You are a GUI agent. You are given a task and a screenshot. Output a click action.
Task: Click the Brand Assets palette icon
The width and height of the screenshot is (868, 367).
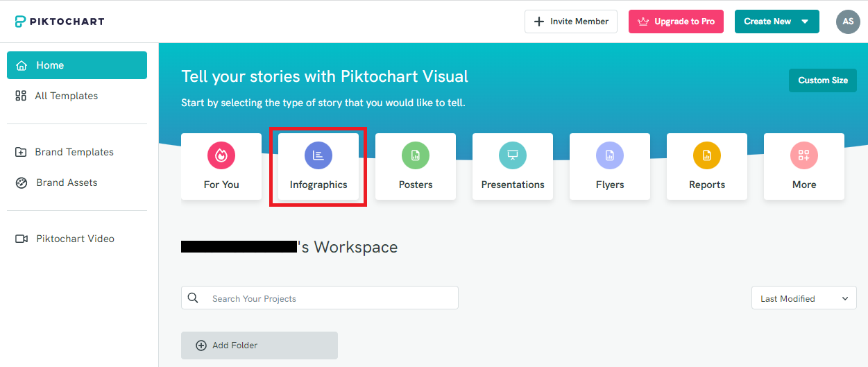[x=21, y=182]
